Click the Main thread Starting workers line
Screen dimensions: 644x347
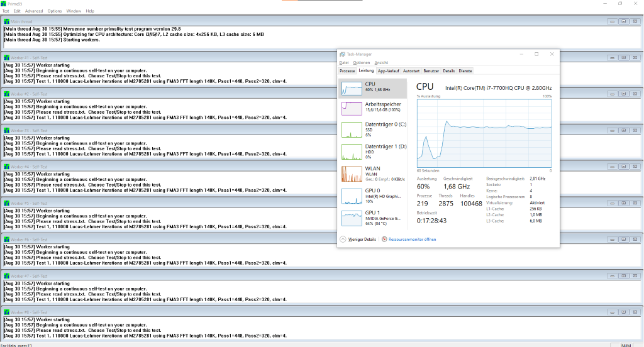pyautogui.click(x=52, y=40)
